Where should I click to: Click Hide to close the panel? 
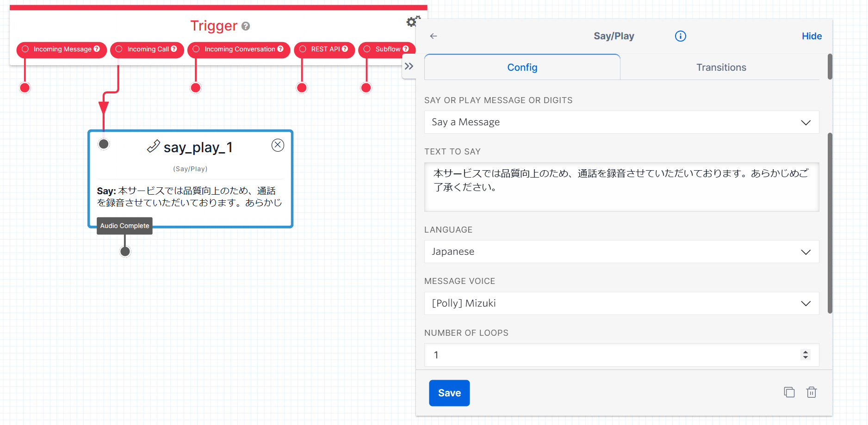click(812, 36)
